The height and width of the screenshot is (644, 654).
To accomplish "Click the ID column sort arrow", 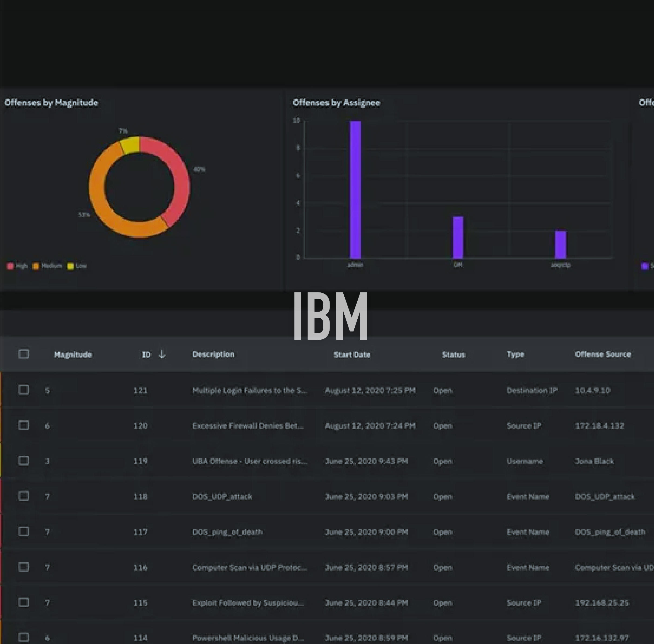I will coord(162,354).
